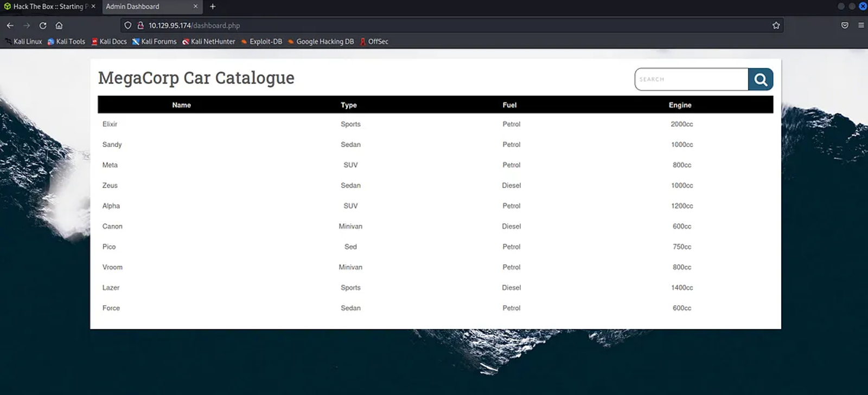868x395 pixels.
Task: Open the Exploit-DB bookmark
Action: tap(261, 41)
